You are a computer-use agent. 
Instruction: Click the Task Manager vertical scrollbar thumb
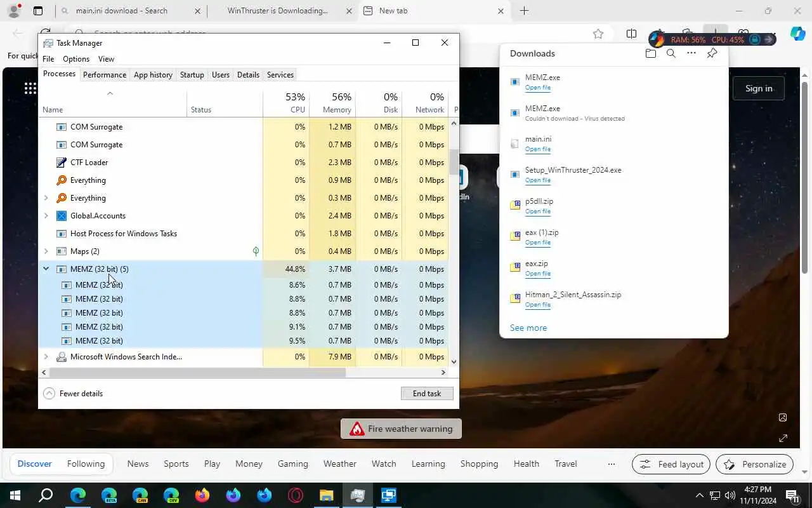(454, 162)
